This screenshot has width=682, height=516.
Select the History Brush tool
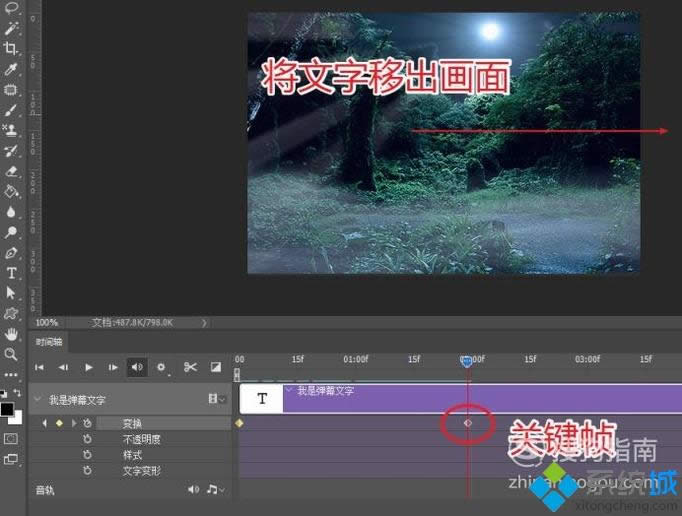pyautogui.click(x=11, y=151)
